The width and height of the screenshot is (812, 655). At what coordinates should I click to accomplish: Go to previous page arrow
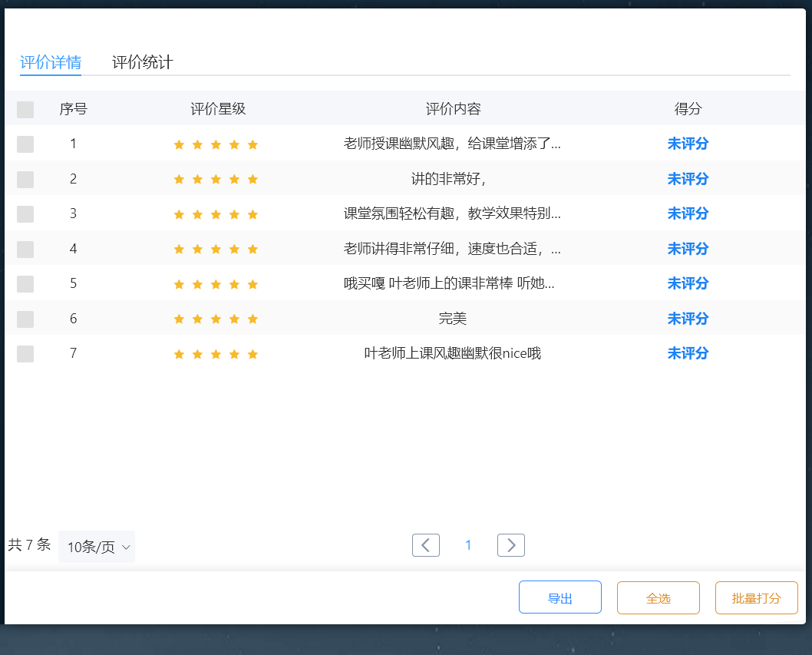point(426,545)
